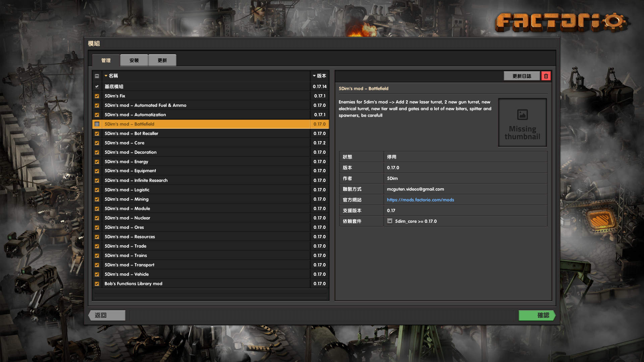The image size is (644, 362).
Task: Toggle 5Dim's mod – Automated Fuel & Ammo checkbox
Action: 97,105
